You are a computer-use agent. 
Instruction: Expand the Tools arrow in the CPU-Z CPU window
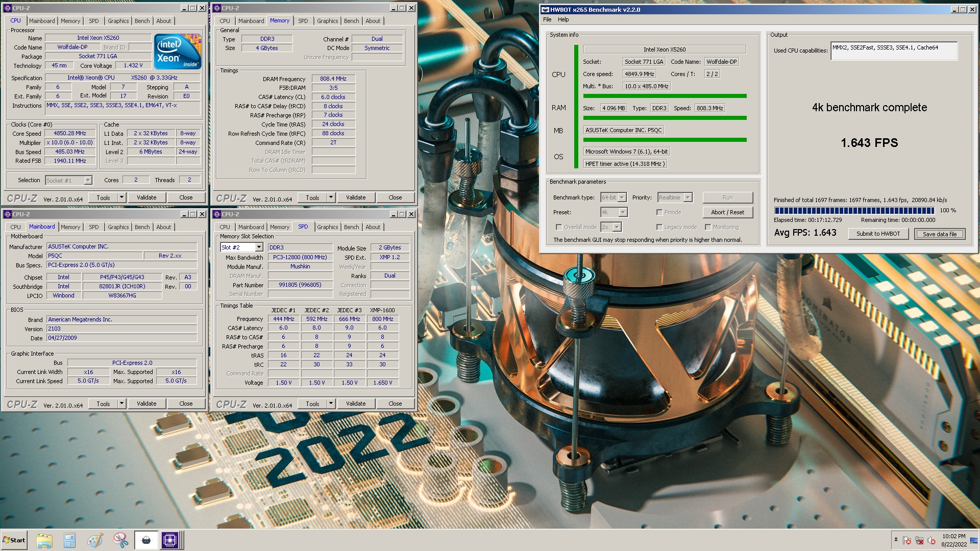click(121, 197)
